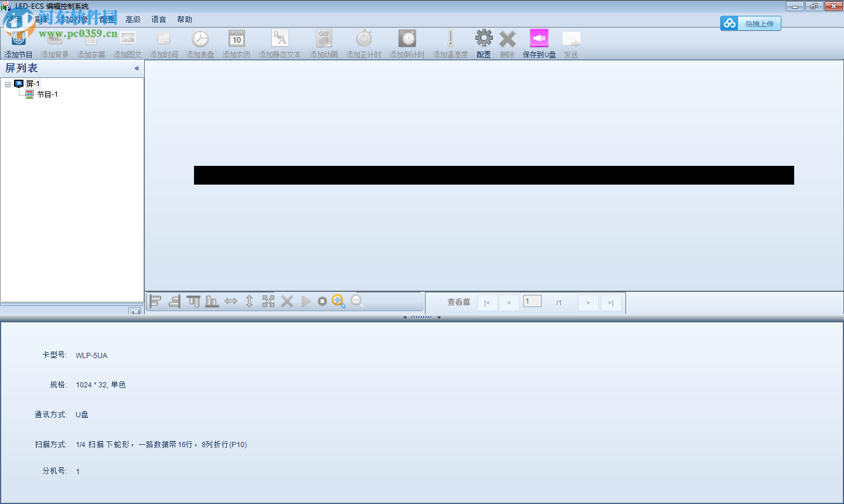Screen dimensions: 844x504
Task: Align right using the bottom toolbar icon
Action: [175, 301]
